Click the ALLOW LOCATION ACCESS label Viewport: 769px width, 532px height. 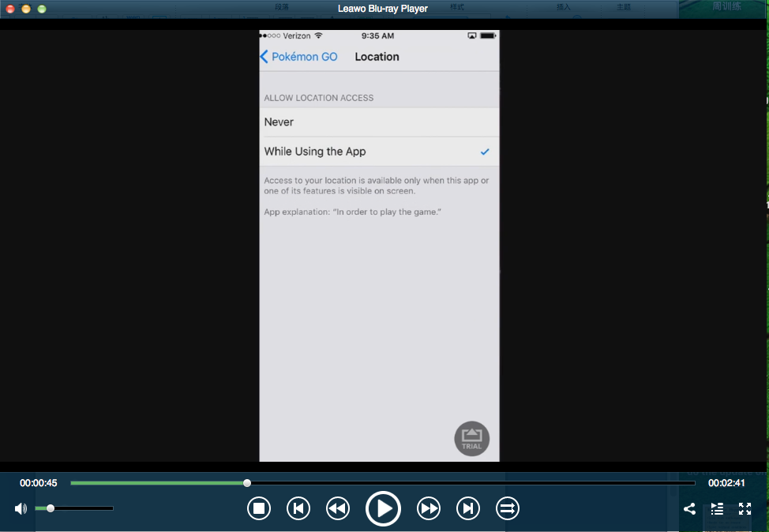(319, 98)
